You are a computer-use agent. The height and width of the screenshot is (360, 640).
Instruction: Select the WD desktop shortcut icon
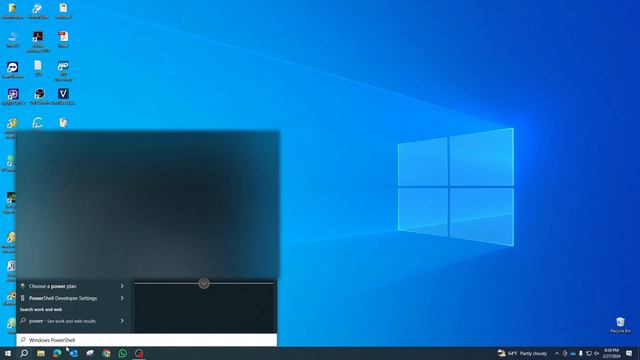click(x=63, y=70)
